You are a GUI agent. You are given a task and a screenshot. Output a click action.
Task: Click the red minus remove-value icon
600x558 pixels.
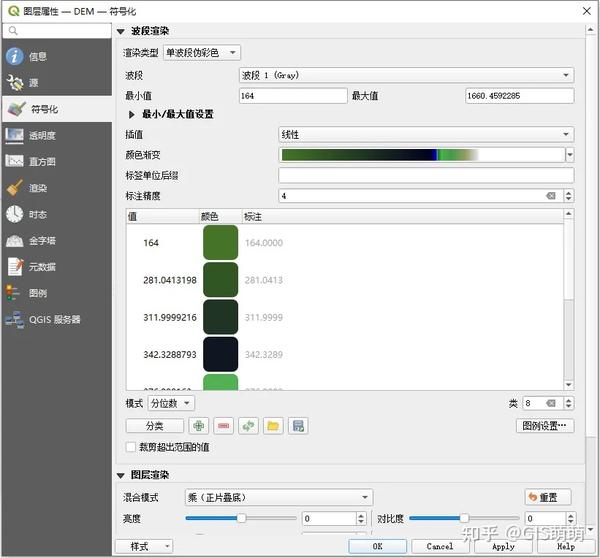point(223,426)
